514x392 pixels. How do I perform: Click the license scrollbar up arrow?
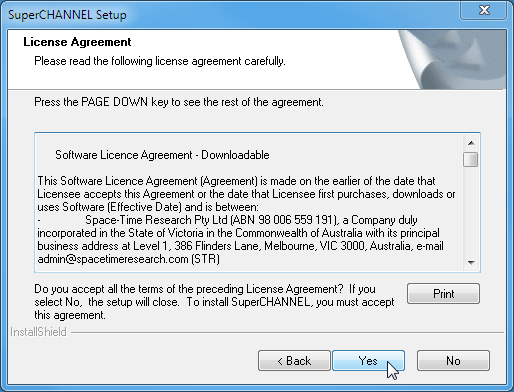click(471, 143)
